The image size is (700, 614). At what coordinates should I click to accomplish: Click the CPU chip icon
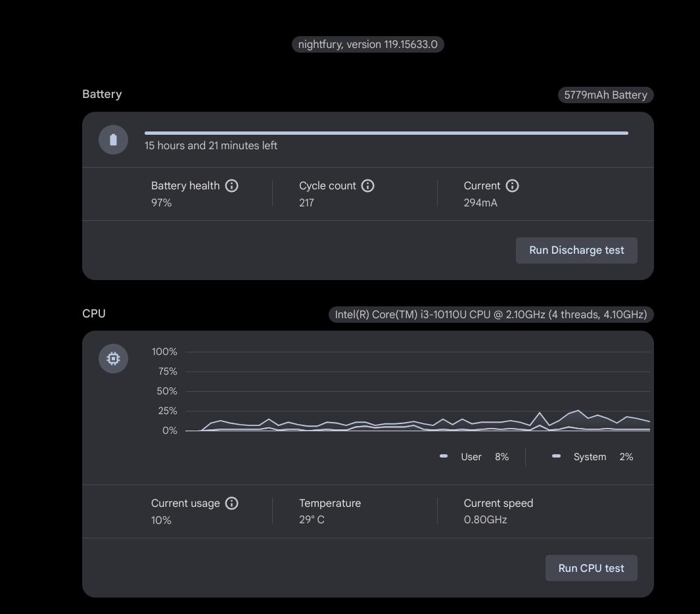point(113,359)
